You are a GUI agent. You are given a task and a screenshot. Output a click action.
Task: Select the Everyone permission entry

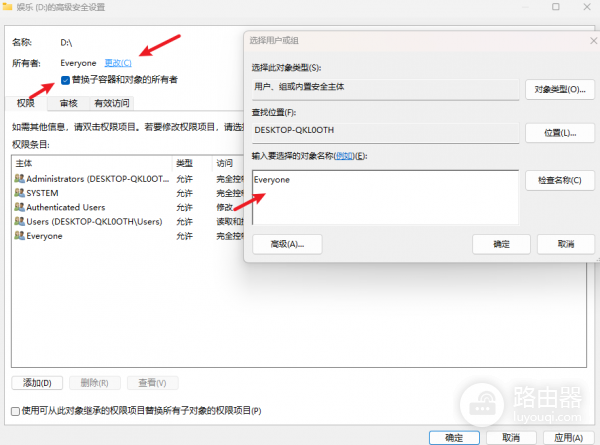pyautogui.click(x=128, y=236)
